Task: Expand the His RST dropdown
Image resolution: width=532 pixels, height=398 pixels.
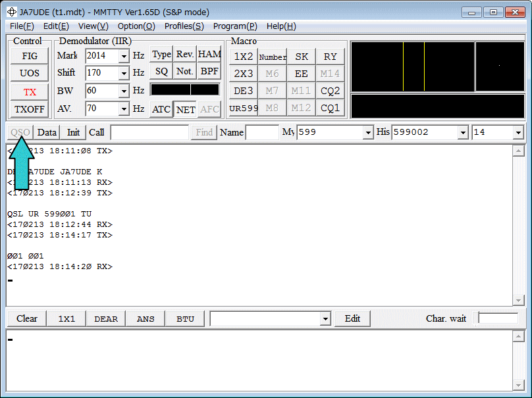Action: [463, 133]
